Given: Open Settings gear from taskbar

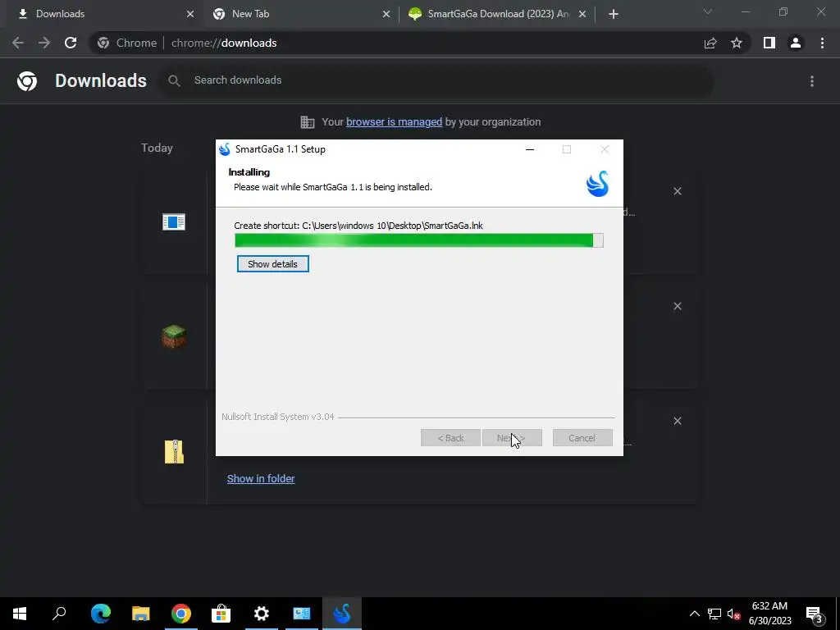Looking at the screenshot, I should [x=262, y=614].
